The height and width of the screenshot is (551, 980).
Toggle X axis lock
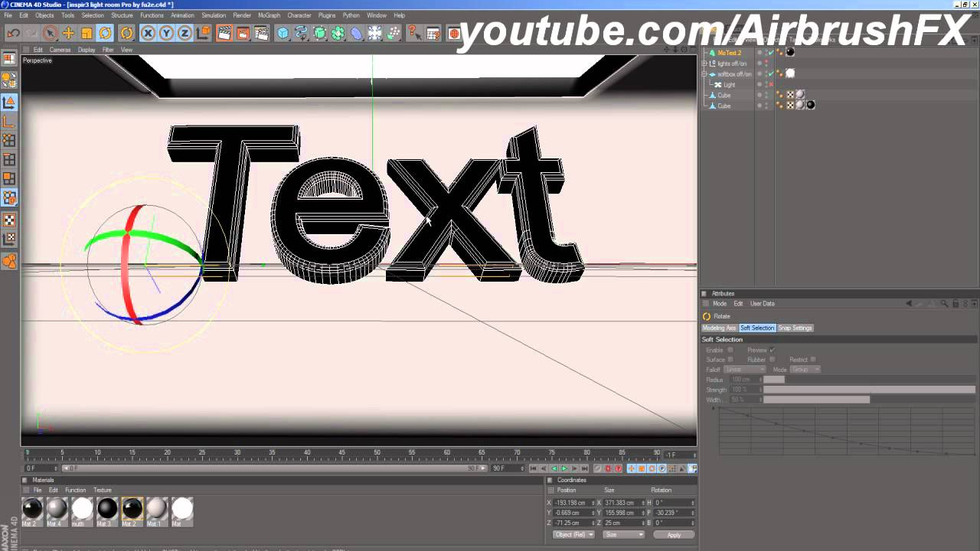click(148, 33)
